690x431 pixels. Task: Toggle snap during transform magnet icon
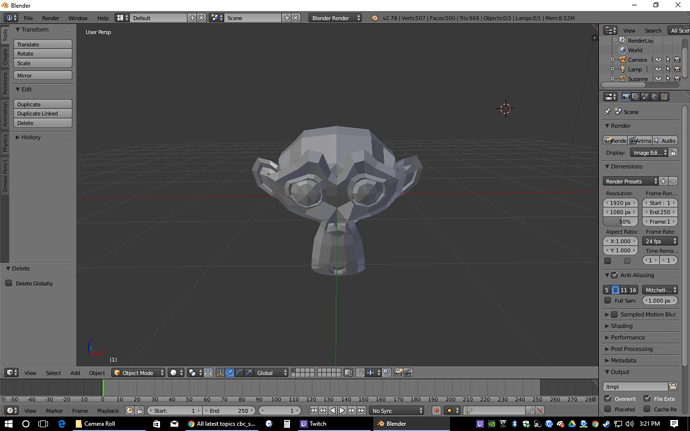[360, 372]
